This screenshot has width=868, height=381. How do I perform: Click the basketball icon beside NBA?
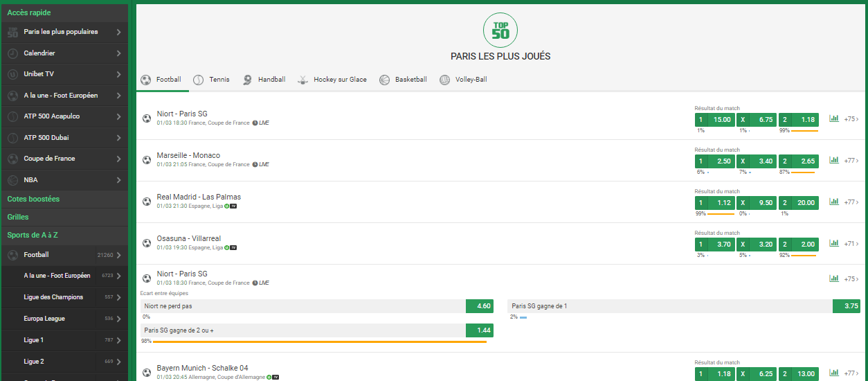[12, 180]
